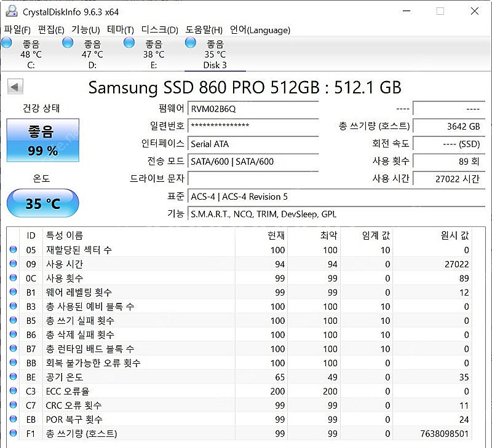
Task: Select the 총 사용된 예비 블록 수 row name
Action: click(x=90, y=306)
